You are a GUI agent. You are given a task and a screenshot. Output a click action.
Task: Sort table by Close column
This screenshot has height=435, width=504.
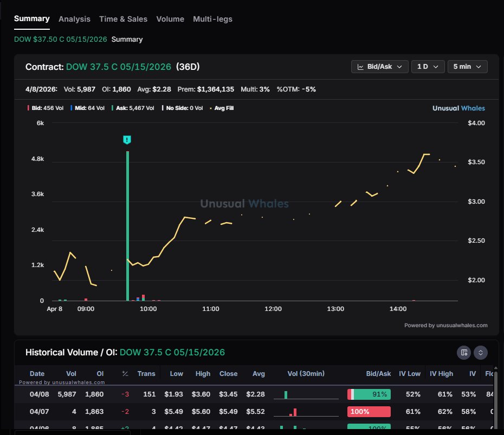point(228,374)
